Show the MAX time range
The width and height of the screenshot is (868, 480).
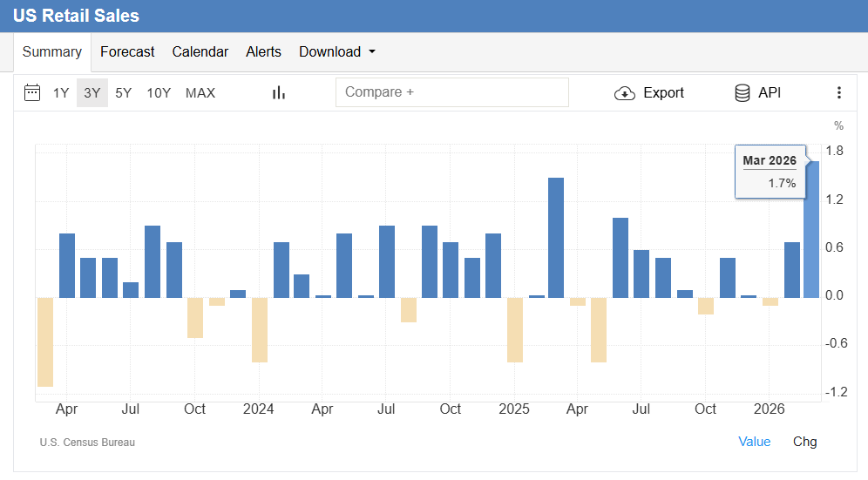click(200, 93)
